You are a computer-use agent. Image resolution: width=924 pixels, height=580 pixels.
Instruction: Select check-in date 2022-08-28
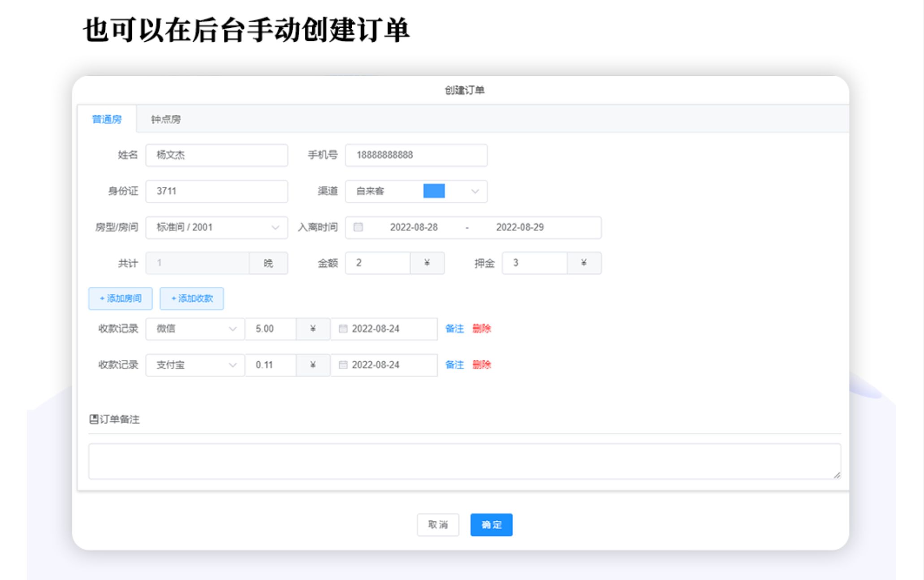click(414, 227)
